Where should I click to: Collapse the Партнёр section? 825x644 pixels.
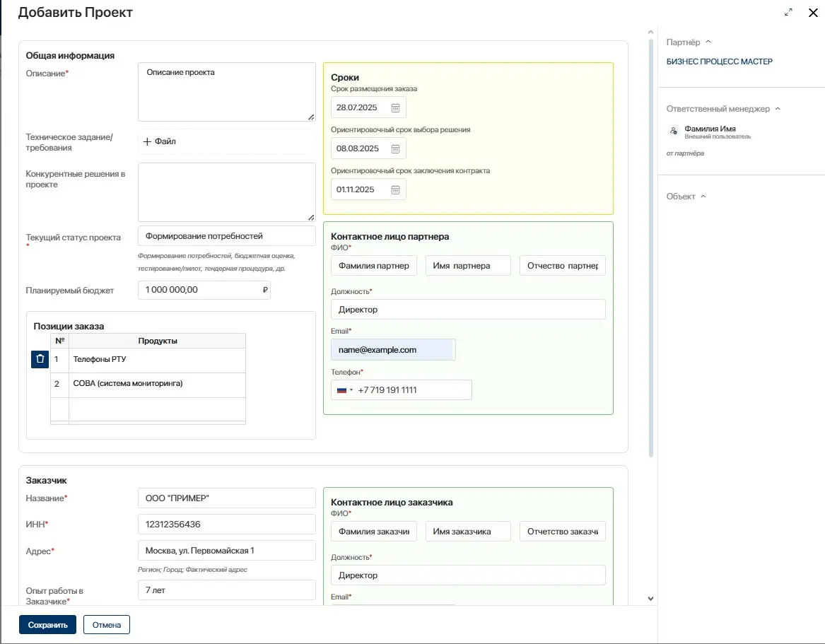[x=708, y=42]
